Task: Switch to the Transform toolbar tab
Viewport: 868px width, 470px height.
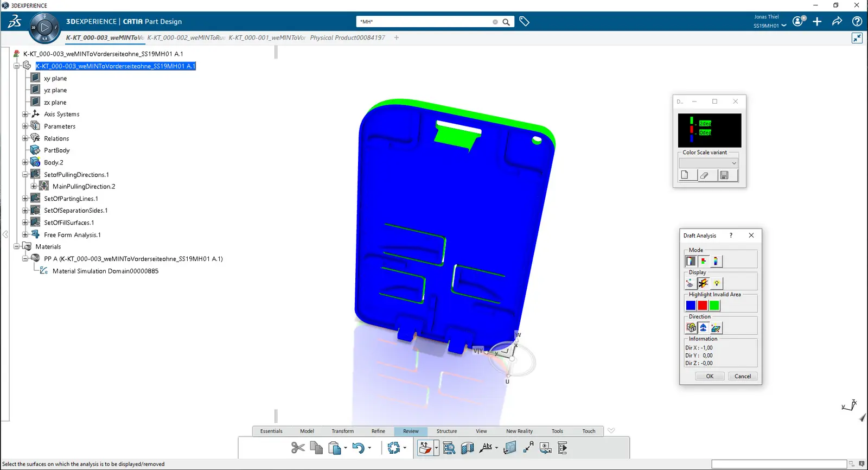Action: click(x=342, y=431)
